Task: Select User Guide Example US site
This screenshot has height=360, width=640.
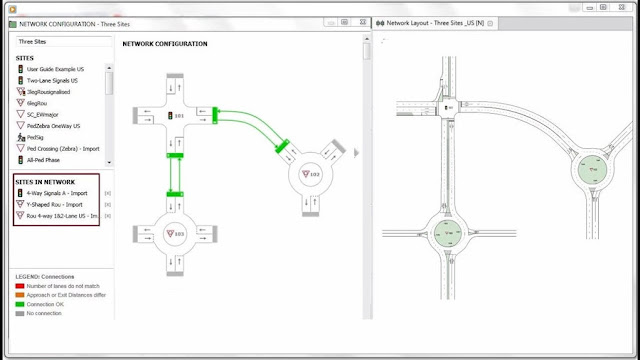Action: [x=55, y=69]
